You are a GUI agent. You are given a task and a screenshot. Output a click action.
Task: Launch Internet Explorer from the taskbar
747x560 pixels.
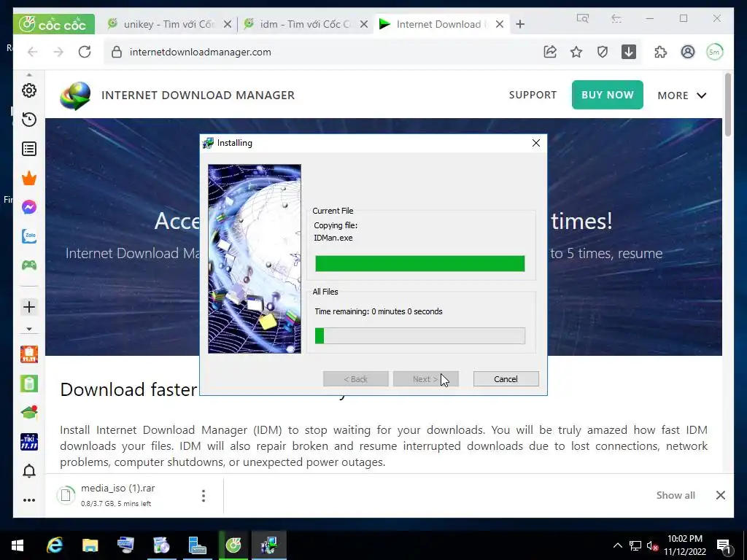tap(55, 545)
